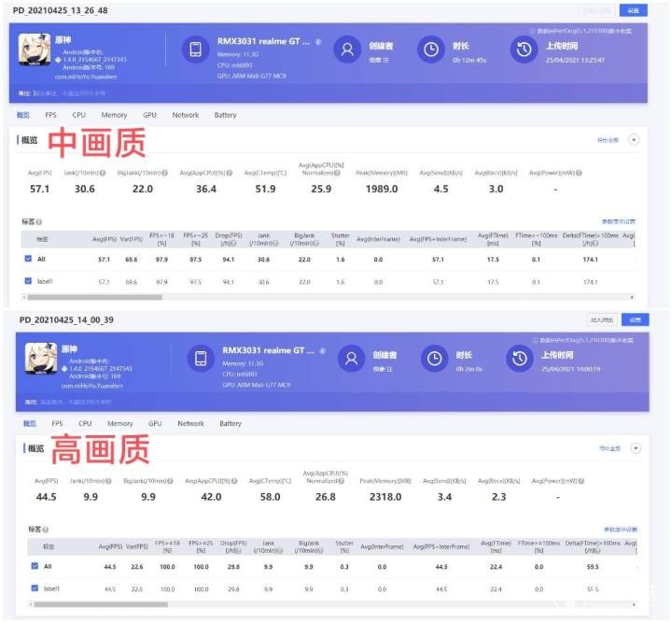This screenshot has height=623, width=672.
Task: Open the Memory tab in 14_00_39 report
Action: click(x=120, y=423)
